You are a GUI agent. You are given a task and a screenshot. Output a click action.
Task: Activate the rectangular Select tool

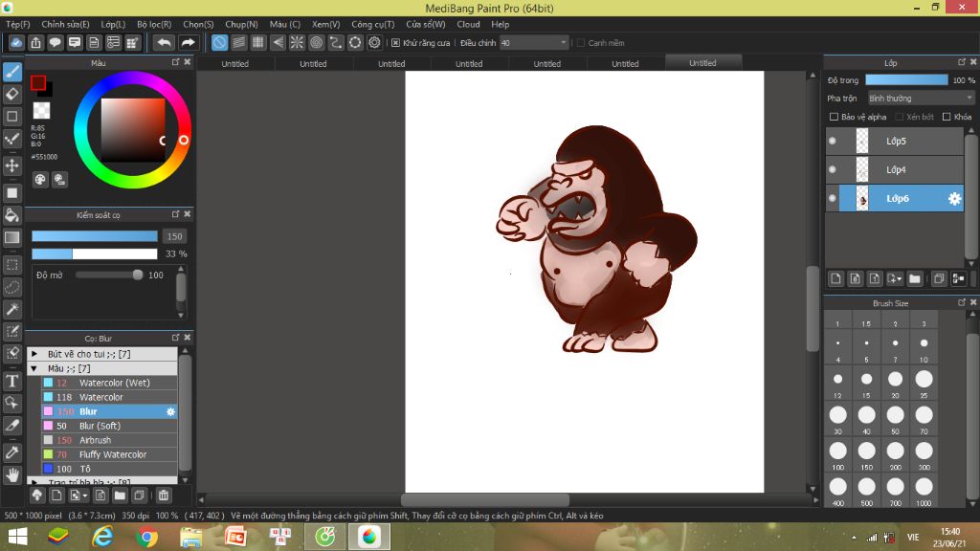click(12, 265)
